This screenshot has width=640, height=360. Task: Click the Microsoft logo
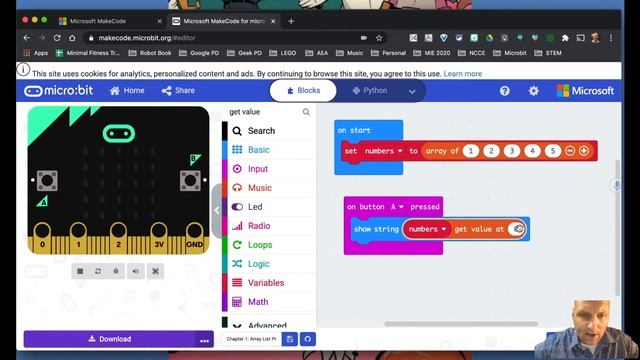tap(585, 91)
